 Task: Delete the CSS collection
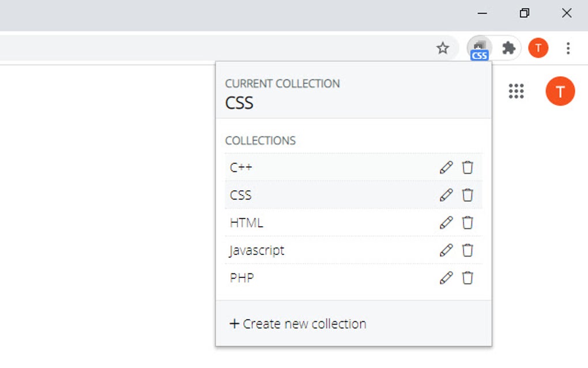(468, 195)
